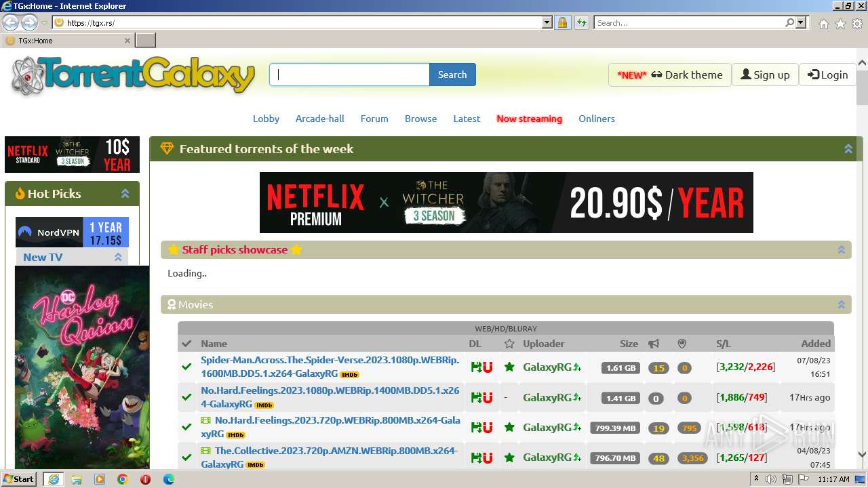Open the Favorites star icon
Viewport: 868px width, 488px height.
840,24
